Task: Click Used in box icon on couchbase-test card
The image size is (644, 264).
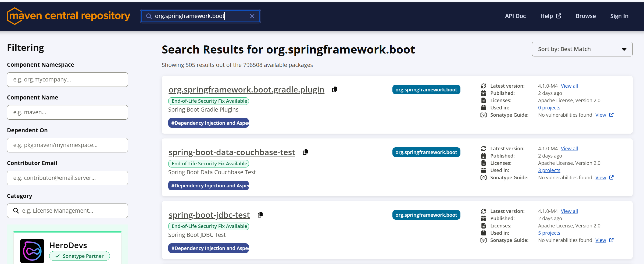Action: [x=484, y=170]
